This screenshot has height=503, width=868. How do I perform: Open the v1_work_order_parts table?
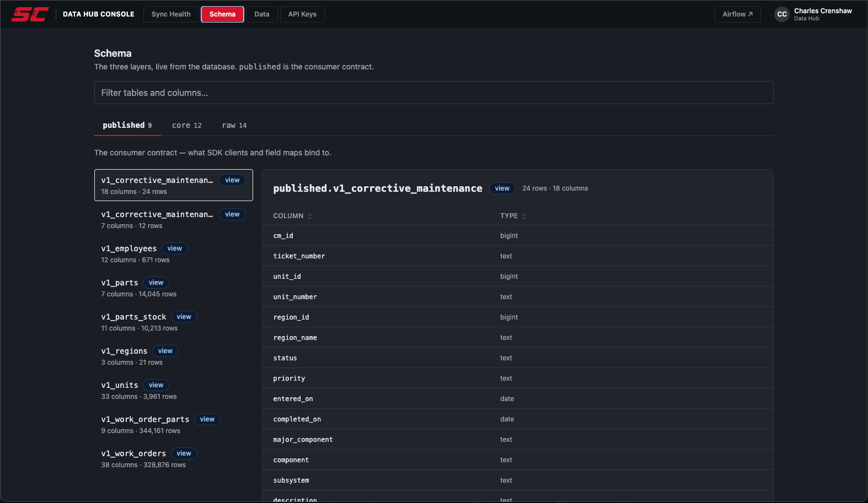(174, 424)
